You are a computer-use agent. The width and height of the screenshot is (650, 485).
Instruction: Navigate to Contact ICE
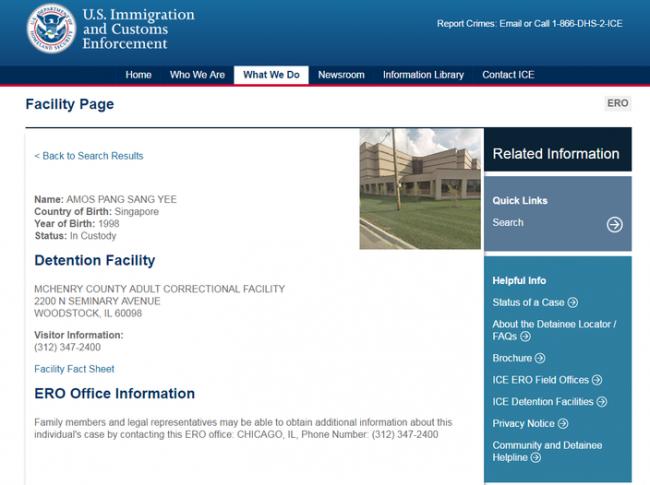[x=509, y=75]
